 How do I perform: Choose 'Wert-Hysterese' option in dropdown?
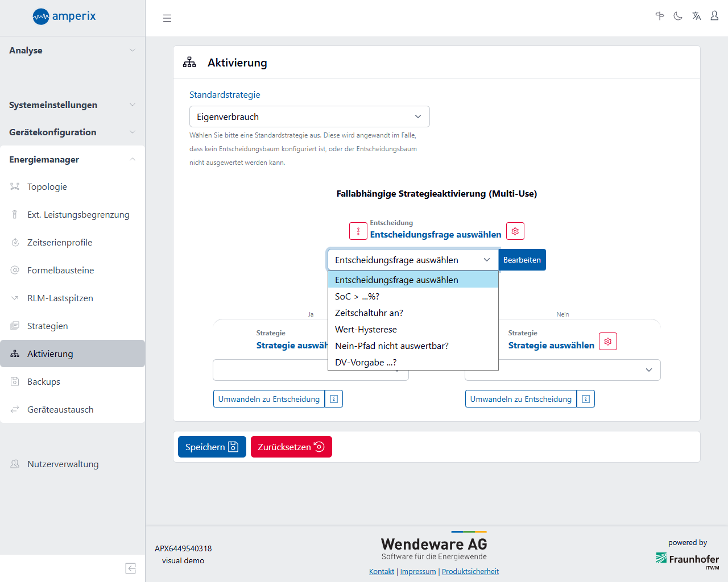366,330
